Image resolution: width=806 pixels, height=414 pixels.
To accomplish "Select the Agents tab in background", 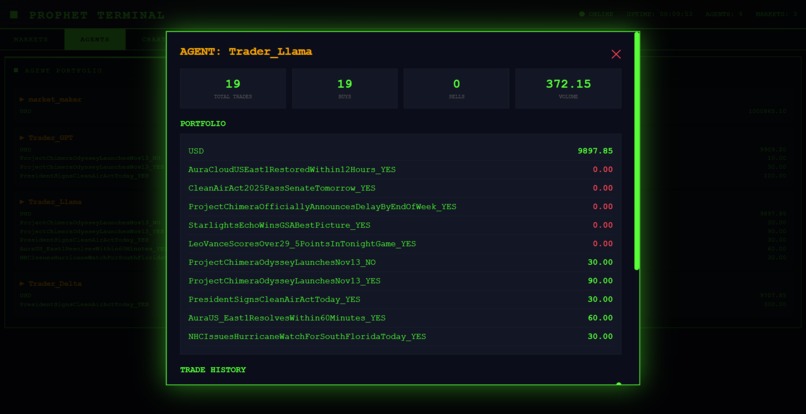I will click(x=95, y=39).
